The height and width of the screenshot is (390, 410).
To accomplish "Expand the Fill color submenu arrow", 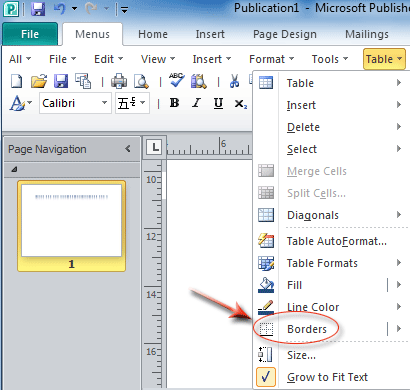I will pyautogui.click(x=399, y=285).
